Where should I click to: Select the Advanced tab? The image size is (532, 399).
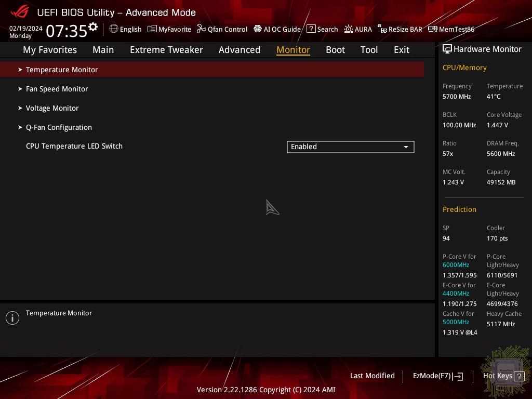point(239,50)
